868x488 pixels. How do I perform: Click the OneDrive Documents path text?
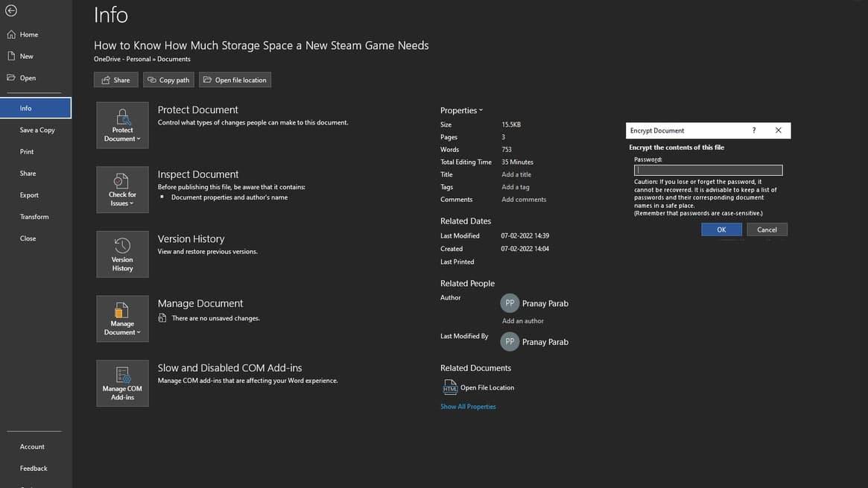[x=142, y=59]
